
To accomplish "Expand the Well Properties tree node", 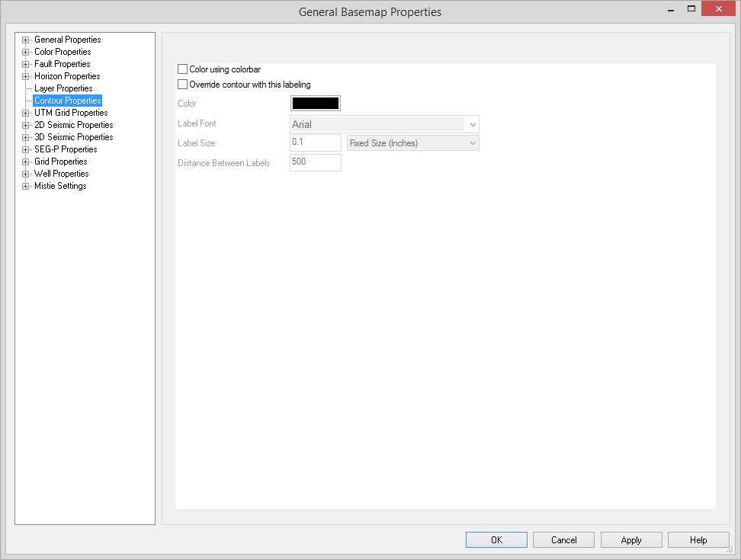I will [x=26, y=174].
